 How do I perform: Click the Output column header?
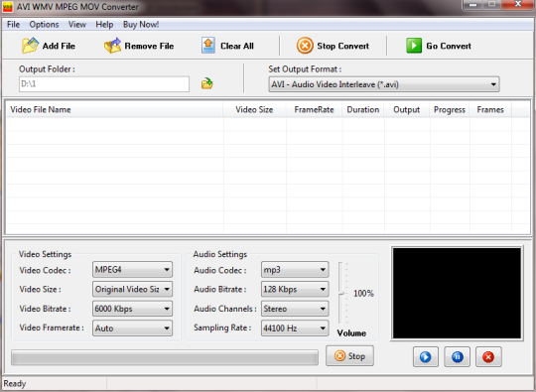pos(406,110)
